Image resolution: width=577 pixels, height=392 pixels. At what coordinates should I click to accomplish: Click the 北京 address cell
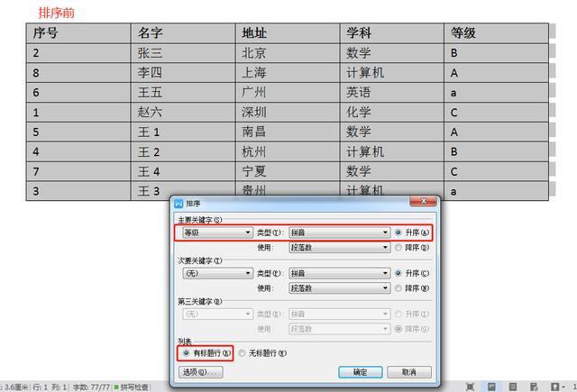point(288,53)
